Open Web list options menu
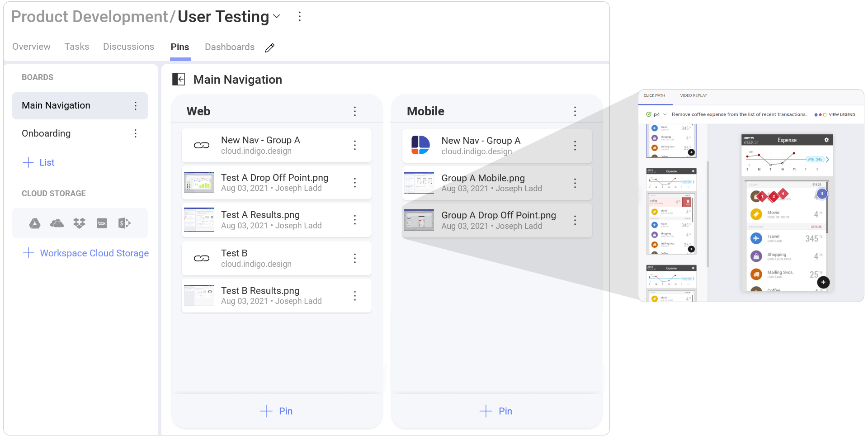 point(355,111)
